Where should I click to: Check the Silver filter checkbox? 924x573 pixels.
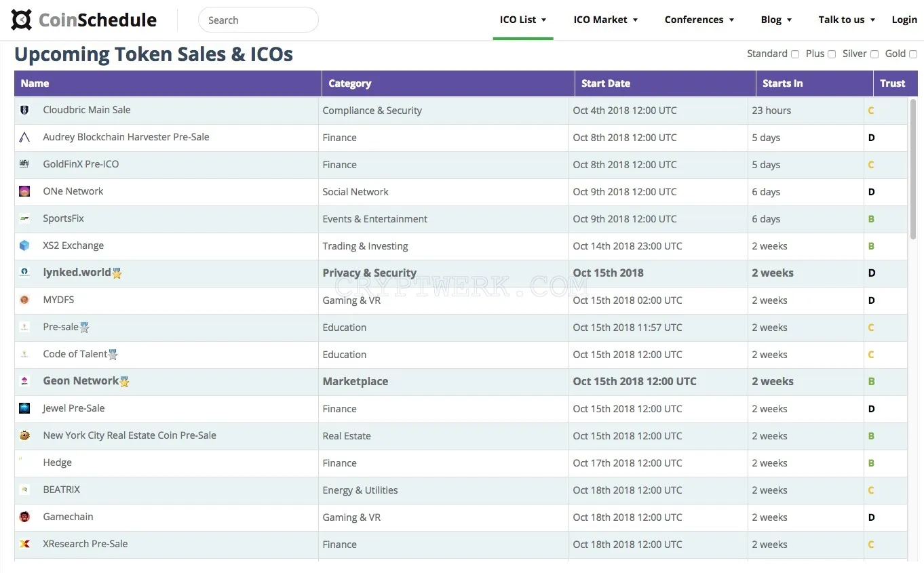point(874,54)
